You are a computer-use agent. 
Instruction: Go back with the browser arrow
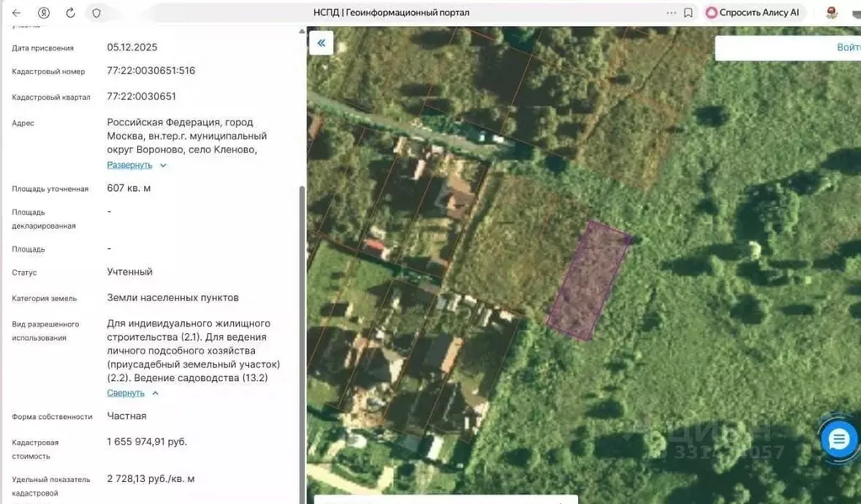17,13
